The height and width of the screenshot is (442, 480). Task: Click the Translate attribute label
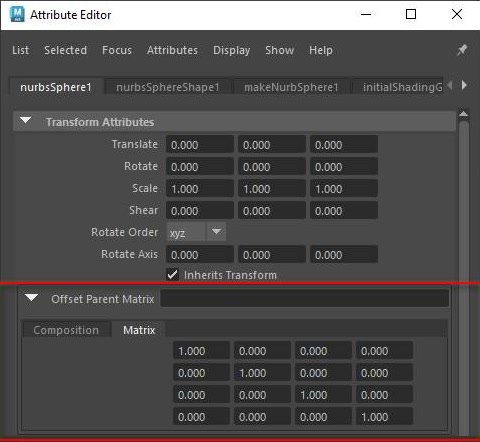tap(135, 144)
